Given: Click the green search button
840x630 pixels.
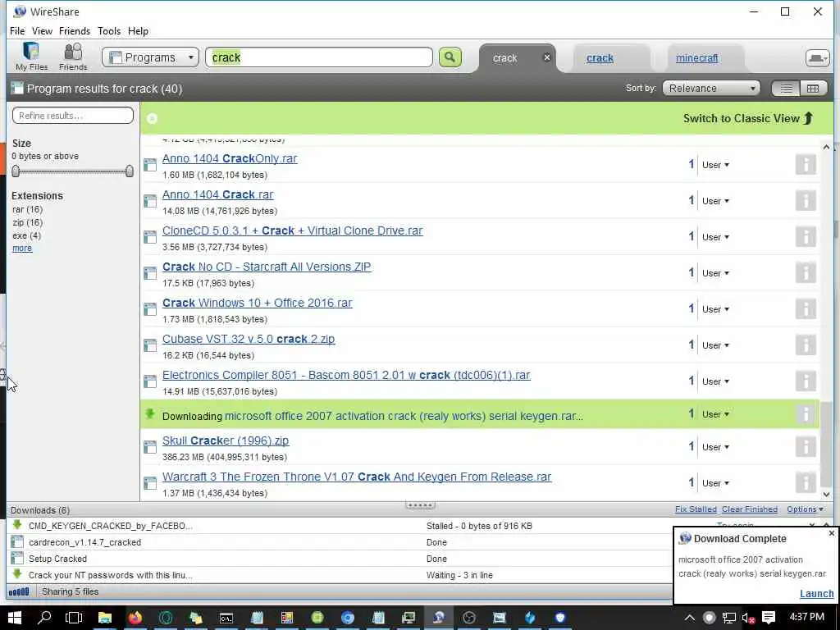Looking at the screenshot, I should [x=450, y=57].
